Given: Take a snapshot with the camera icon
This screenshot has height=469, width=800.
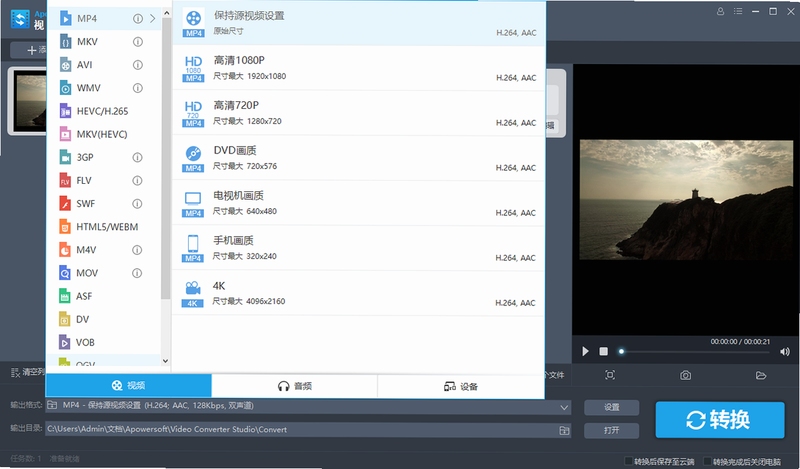Looking at the screenshot, I should click(x=685, y=376).
